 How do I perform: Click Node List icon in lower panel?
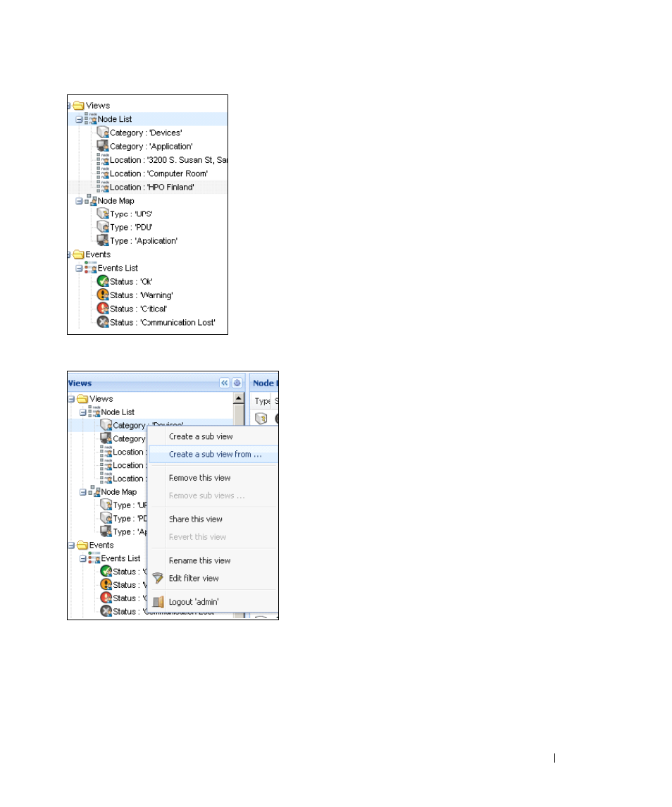[x=94, y=412]
